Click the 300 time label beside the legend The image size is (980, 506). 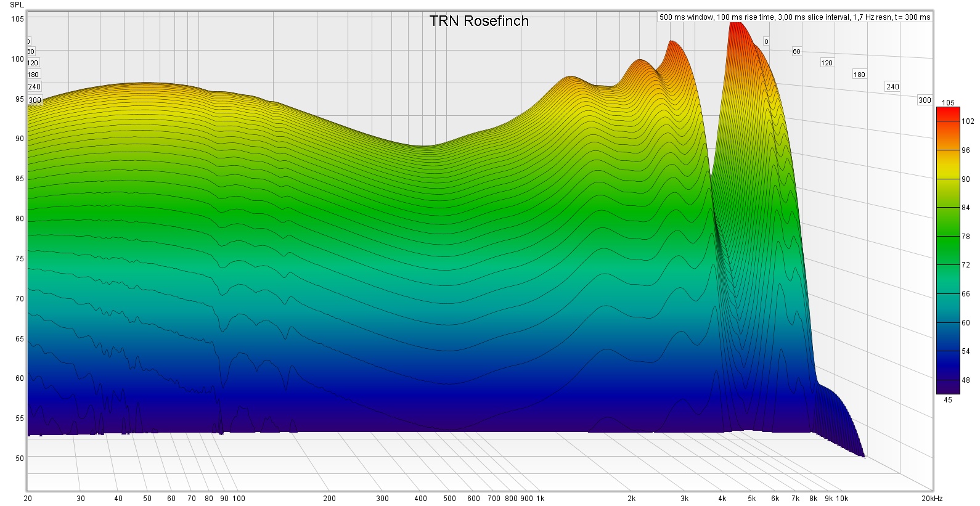[925, 100]
